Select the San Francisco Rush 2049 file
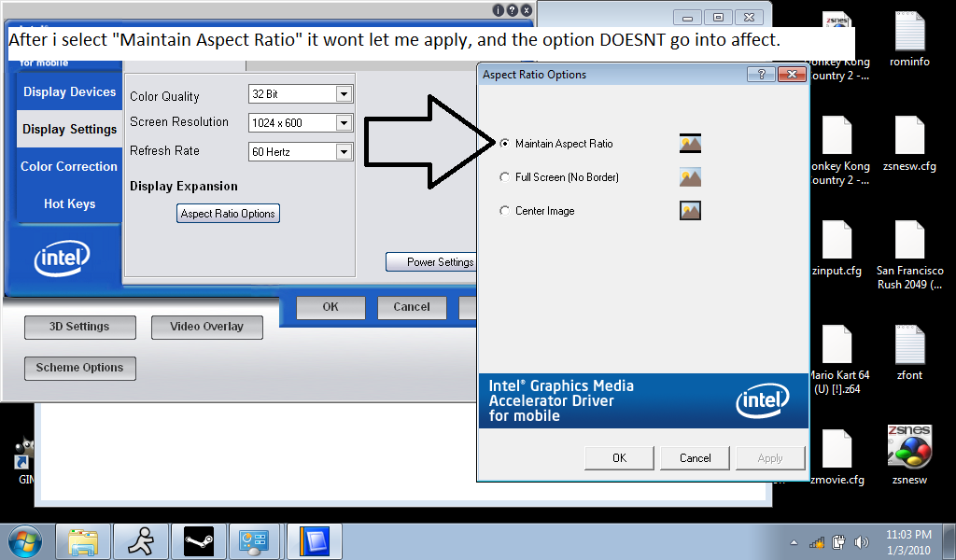Viewport: 956px width, 560px height. [x=909, y=256]
